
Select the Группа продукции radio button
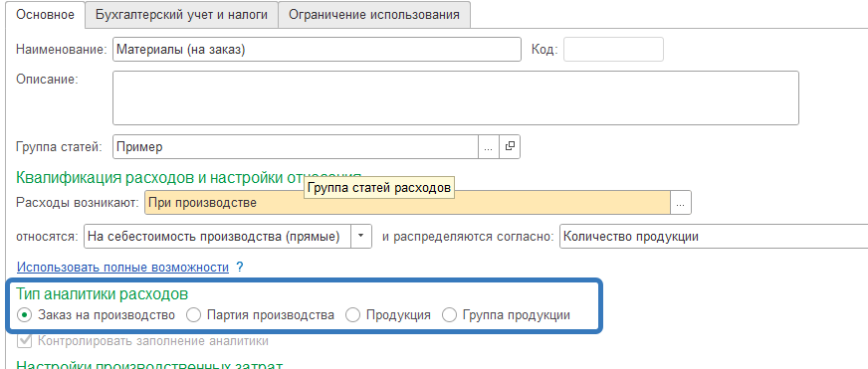(x=449, y=315)
